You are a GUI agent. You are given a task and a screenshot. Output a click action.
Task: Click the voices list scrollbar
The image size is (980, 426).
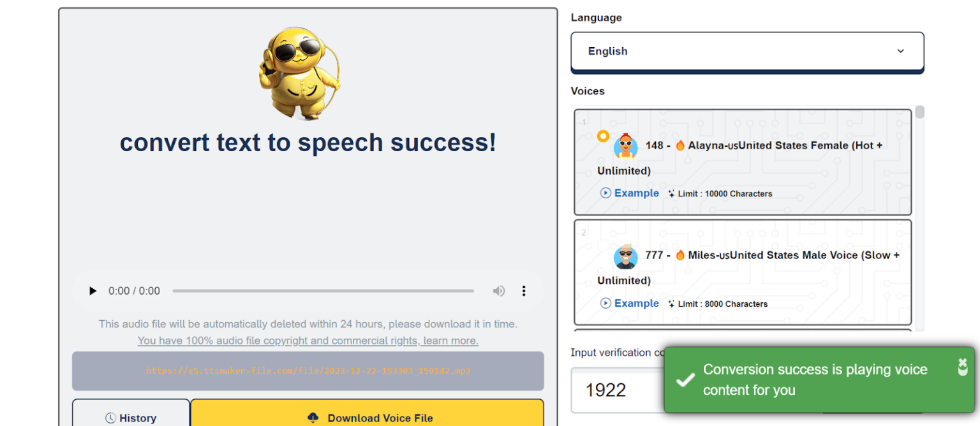919,113
